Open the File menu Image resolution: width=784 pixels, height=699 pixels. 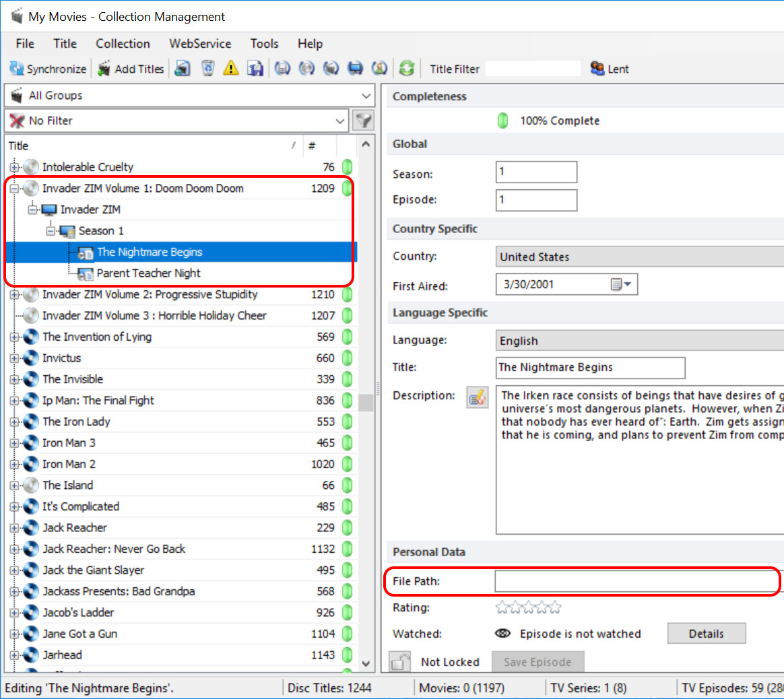(x=25, y=44)
